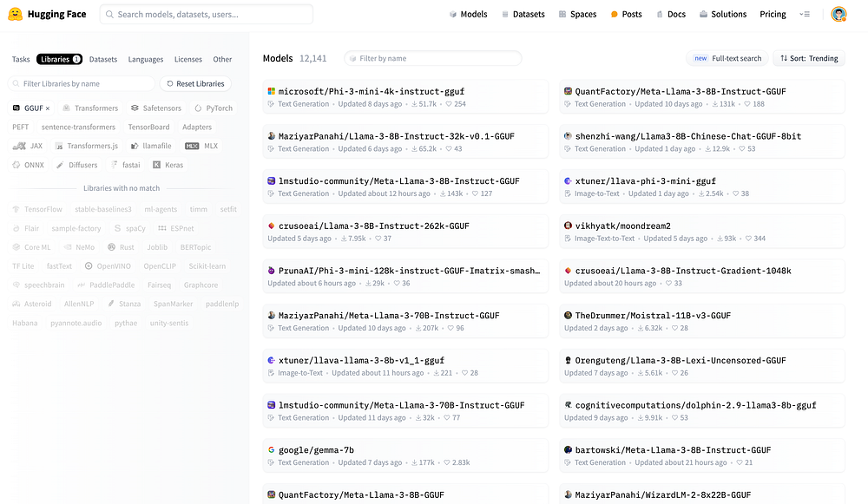
Task: Click Orenguteng avatar on Llama-3-8B-Lexi card
Action: [568, 360]
